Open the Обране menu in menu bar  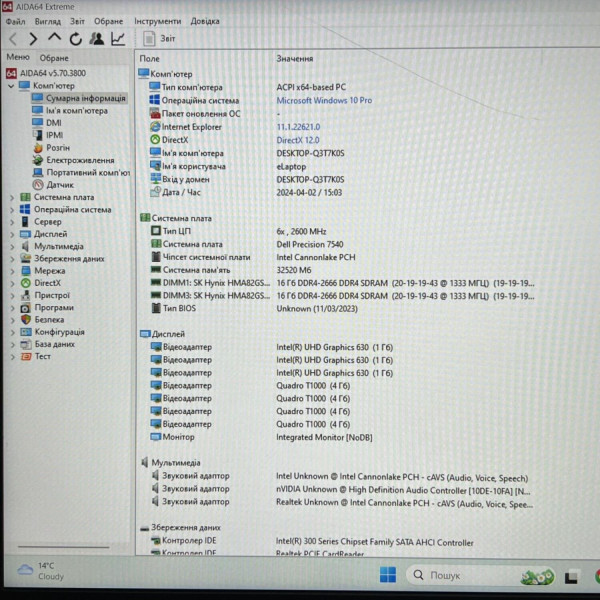coord(109,21)
